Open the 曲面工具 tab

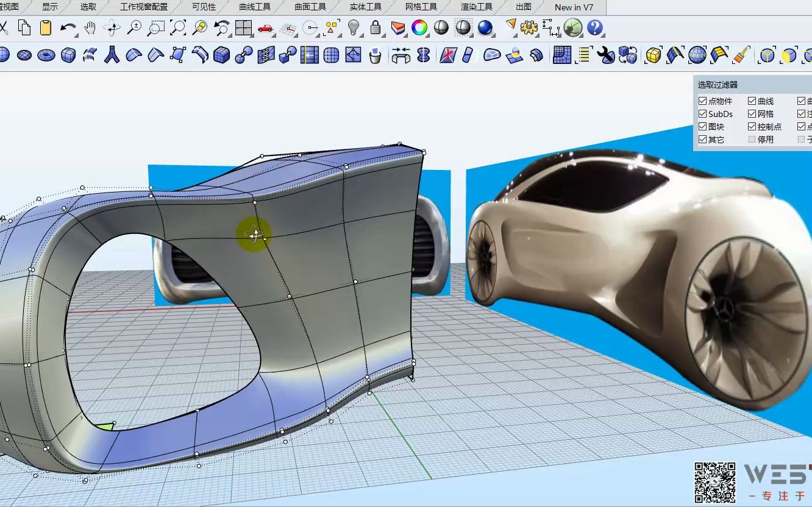(x=310, y=7)
